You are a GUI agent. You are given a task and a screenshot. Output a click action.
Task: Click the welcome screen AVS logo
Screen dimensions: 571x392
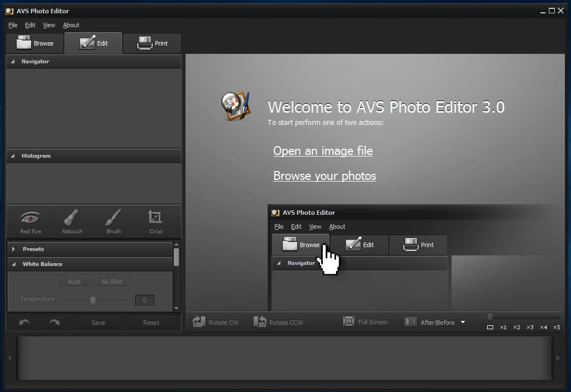pyautogui.click(x=236, y=106)
